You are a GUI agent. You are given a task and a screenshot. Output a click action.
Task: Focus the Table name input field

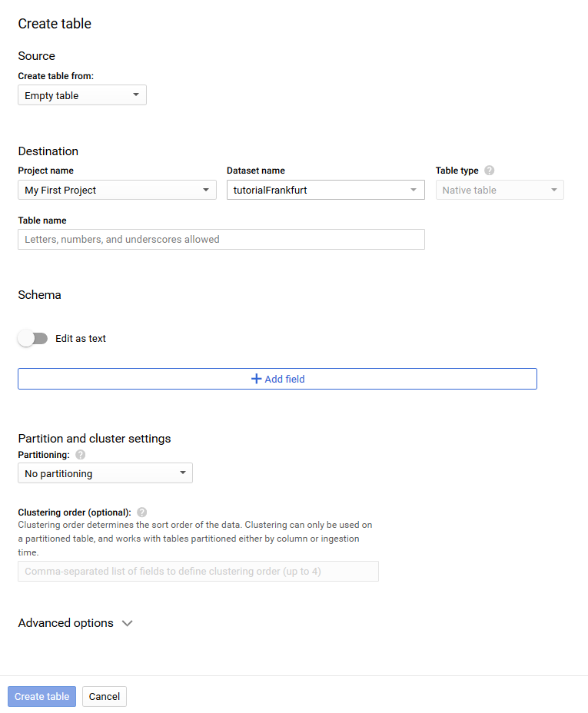coord(221,239)
